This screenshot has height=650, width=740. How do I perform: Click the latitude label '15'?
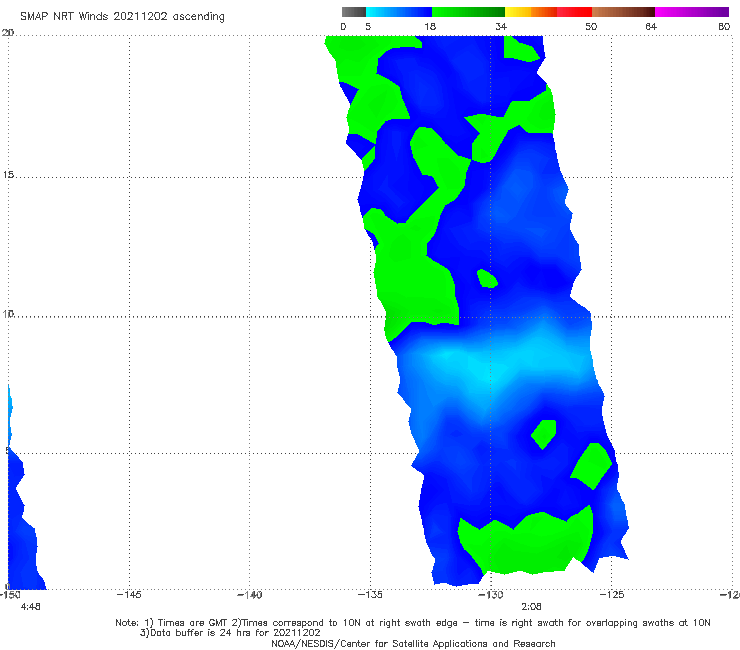(8, 175)
